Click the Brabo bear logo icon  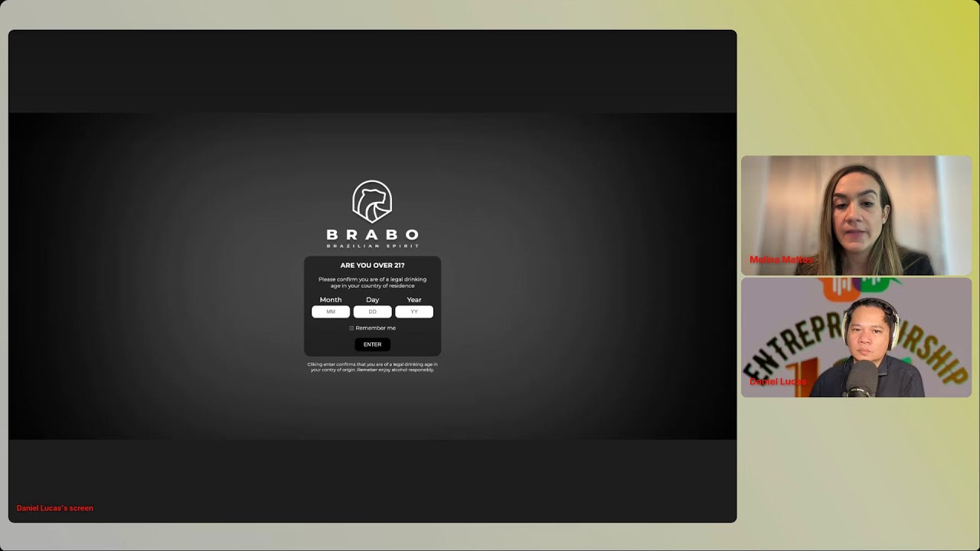372,202
